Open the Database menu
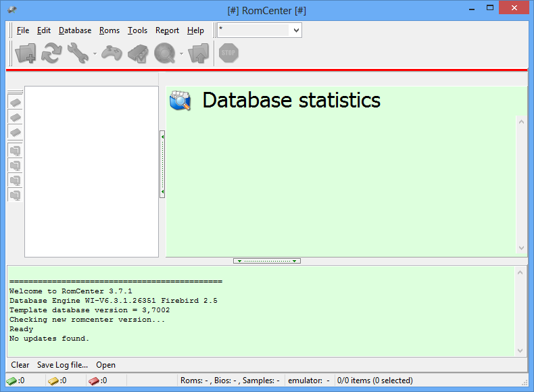 [75, 30]
